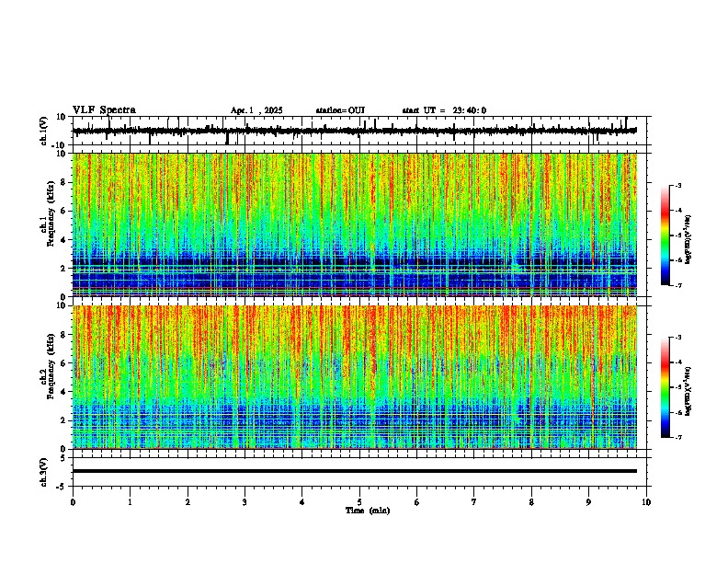
Task: Select the "start UT = 23:40:0" text
Action: pos(444,110)
